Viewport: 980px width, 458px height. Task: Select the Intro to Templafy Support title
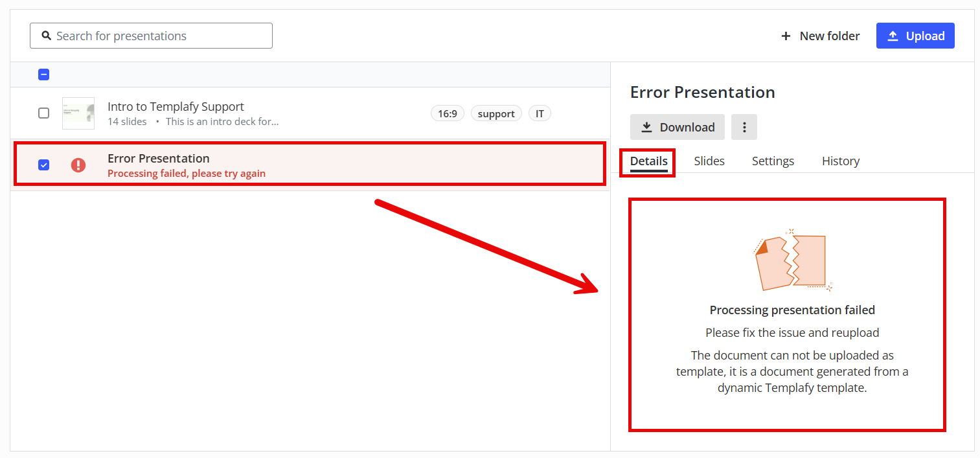click(x=176, y=107)
